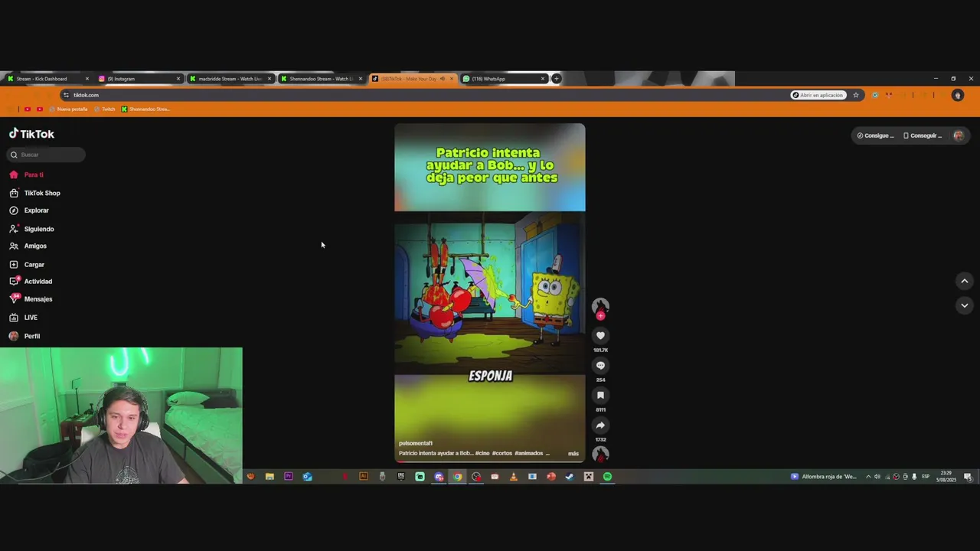Viewport: 980px width, 551px height.
Task: Open the Siguiendo feed
Action: (31, 229)
